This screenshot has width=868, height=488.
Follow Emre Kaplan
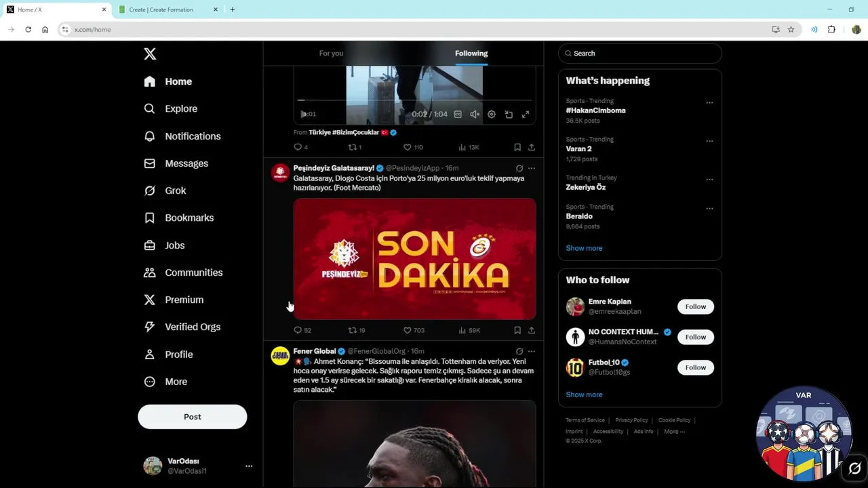tap(695, 307)
